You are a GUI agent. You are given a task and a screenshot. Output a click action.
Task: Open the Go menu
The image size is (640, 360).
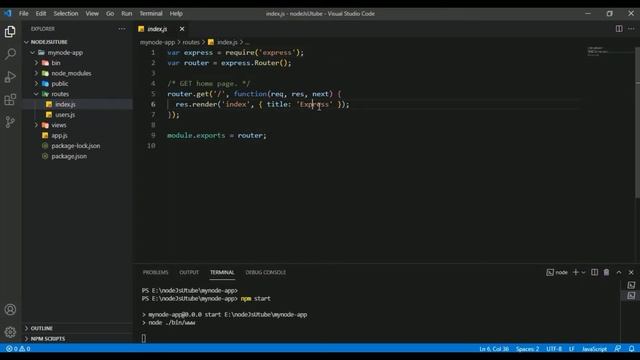click(110, 13)
